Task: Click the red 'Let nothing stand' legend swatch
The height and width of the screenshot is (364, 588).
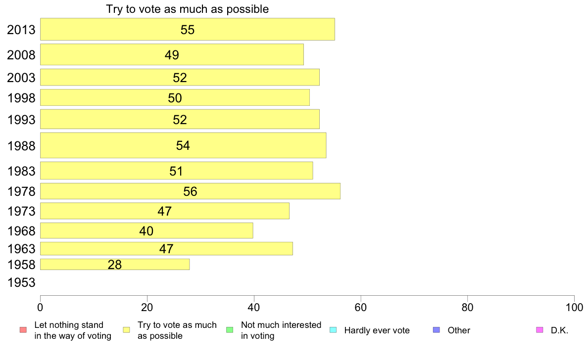Action: 23,330
